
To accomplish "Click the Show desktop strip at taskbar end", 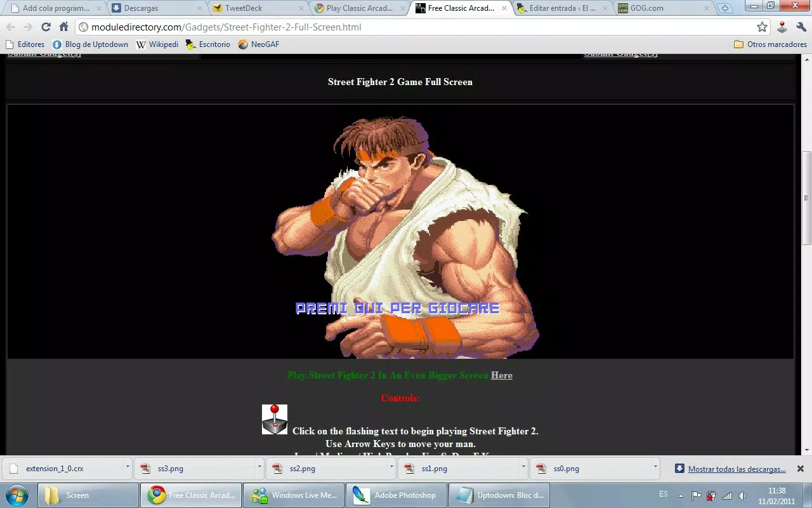I will (x=807, y=495).
